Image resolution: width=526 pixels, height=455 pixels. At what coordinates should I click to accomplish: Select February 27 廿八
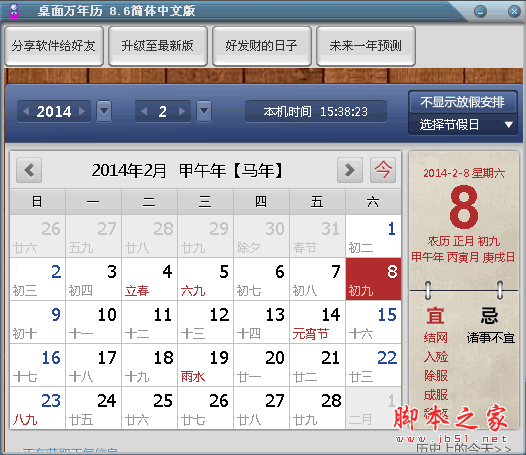pos(262,408)
